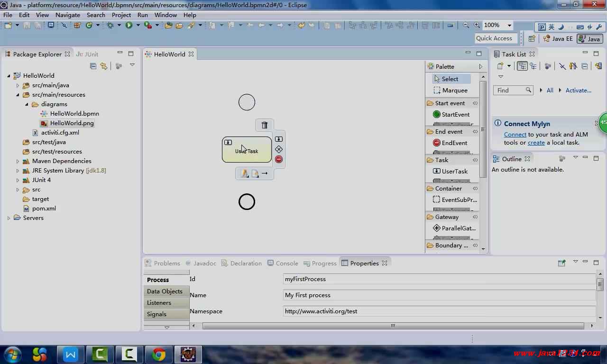Select the ParallelGateway palette tool
The height and width of the screenshot is (364, 607).
click(454, 228)
